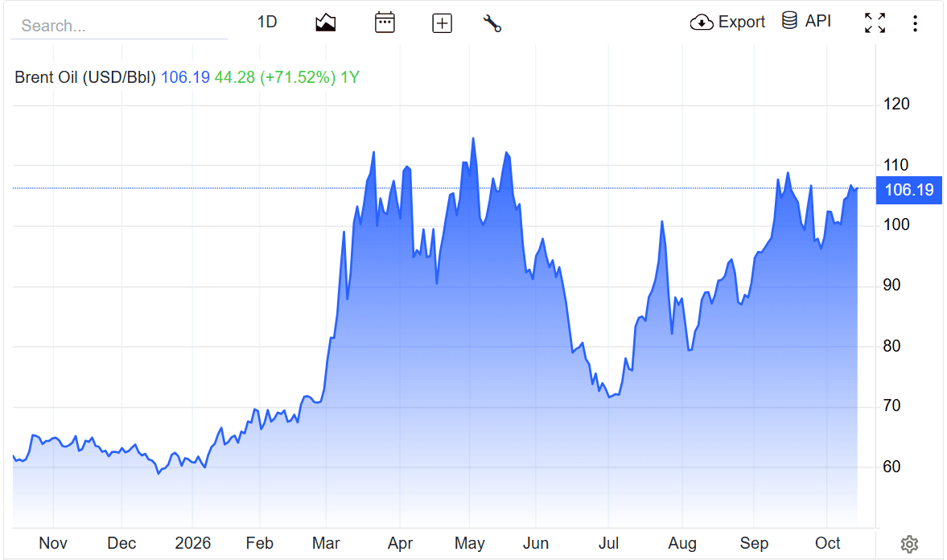Click the Export cloud download icon
The image size is (947, 560).
701,23
